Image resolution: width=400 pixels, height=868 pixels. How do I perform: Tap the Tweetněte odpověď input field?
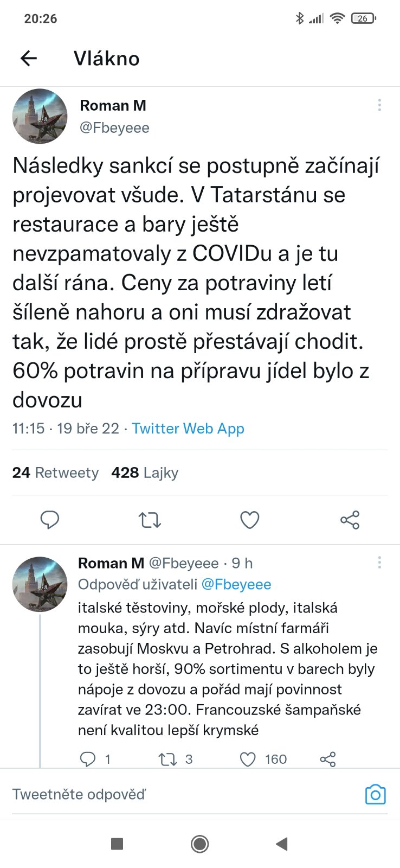coord(179,795)
